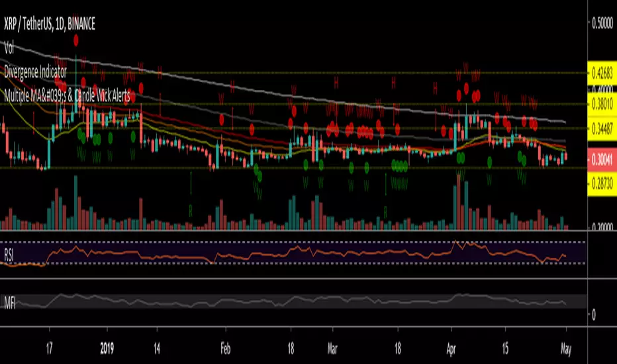Click the 2019 label on time axis
The width and height of the screenshot is (617, 364).
107,349
